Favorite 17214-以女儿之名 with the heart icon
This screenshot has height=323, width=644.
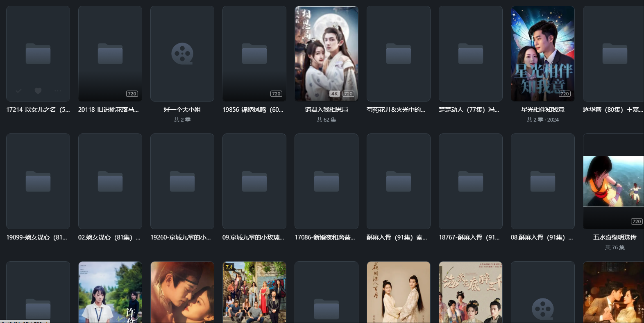point(38,91)
